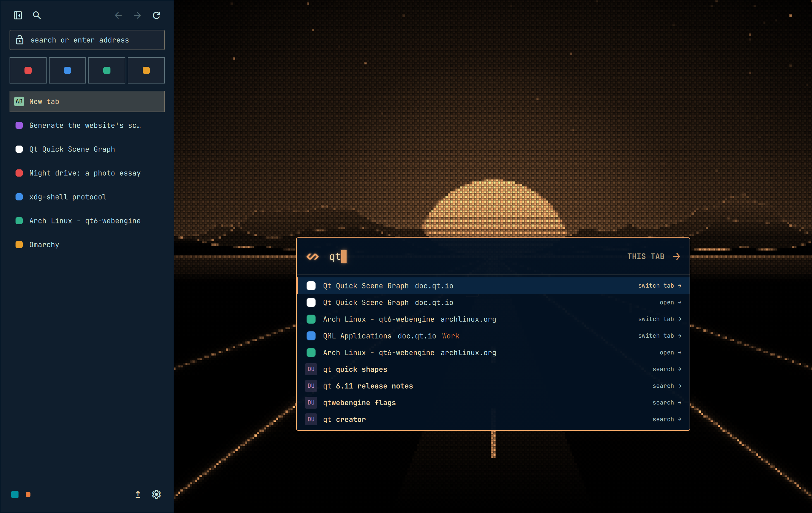Open Qt Quick Scene Graph doc.qt.io result
Image resolution: width=812 pixels, height=513 pixels.
(x=493, y=303)
